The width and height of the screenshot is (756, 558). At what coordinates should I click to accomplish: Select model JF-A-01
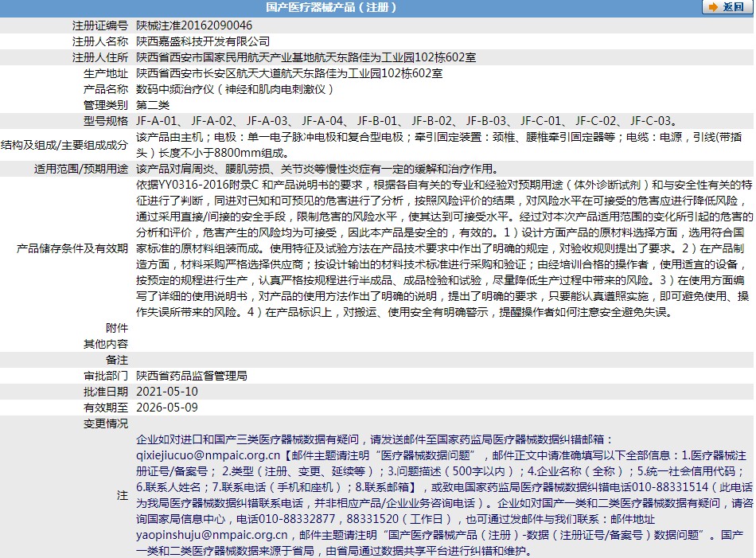157,121
